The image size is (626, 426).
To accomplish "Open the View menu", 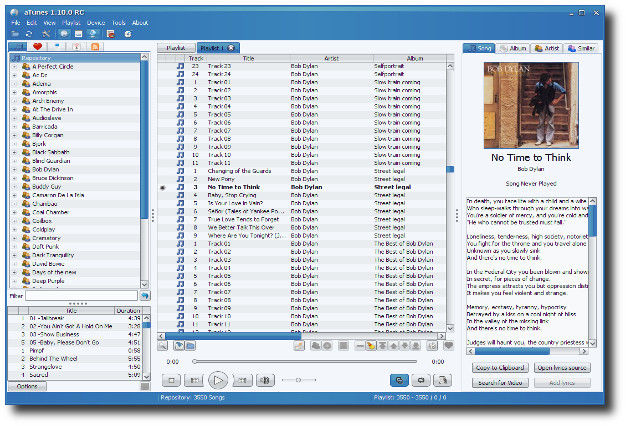I will 50,23.
